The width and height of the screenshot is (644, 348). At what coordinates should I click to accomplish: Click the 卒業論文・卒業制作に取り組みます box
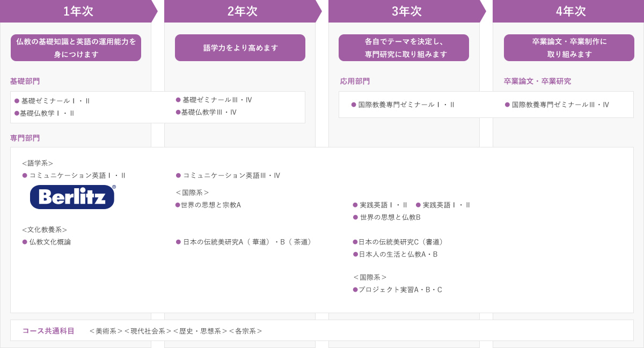click(x=569, y=48)
